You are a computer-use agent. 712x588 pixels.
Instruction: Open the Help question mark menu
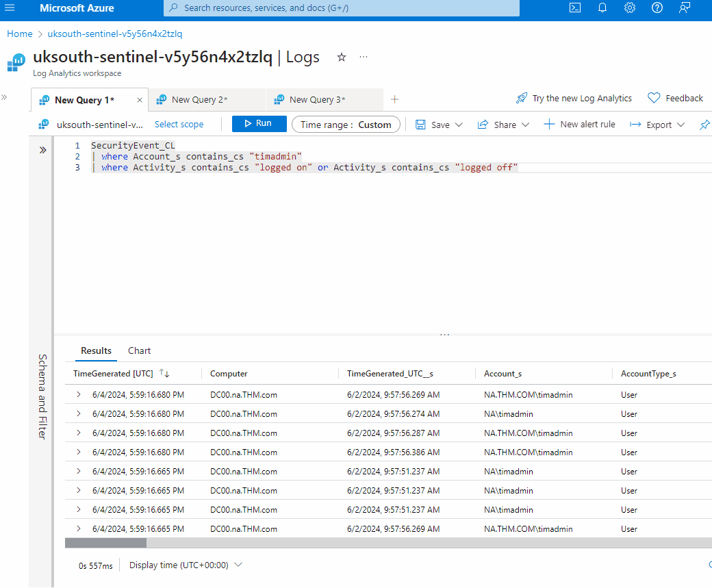pyautogui.click(x=657, y=8)
